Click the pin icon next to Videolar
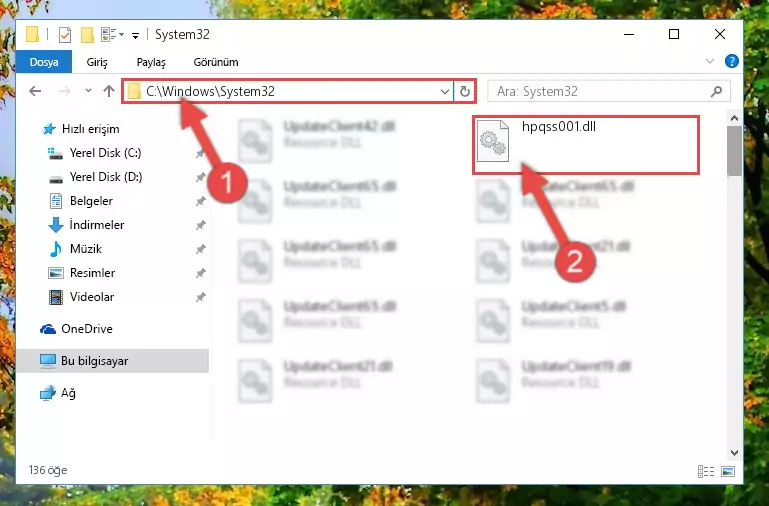 (x=200, y=297)
